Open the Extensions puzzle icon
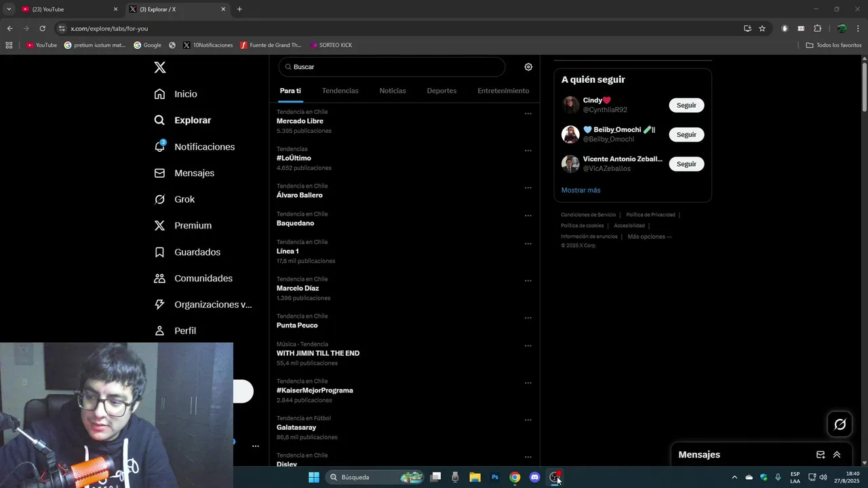868x488 pixels. 817,28
